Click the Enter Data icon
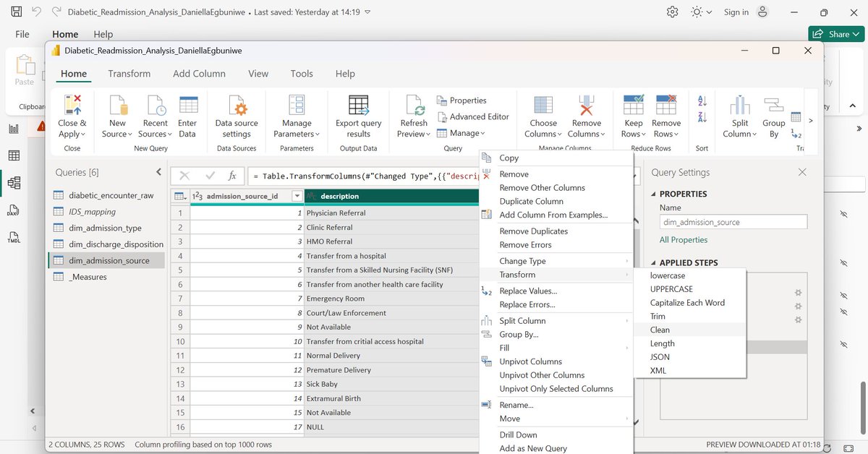Screen dimensions: 868x454 [187, 106]
